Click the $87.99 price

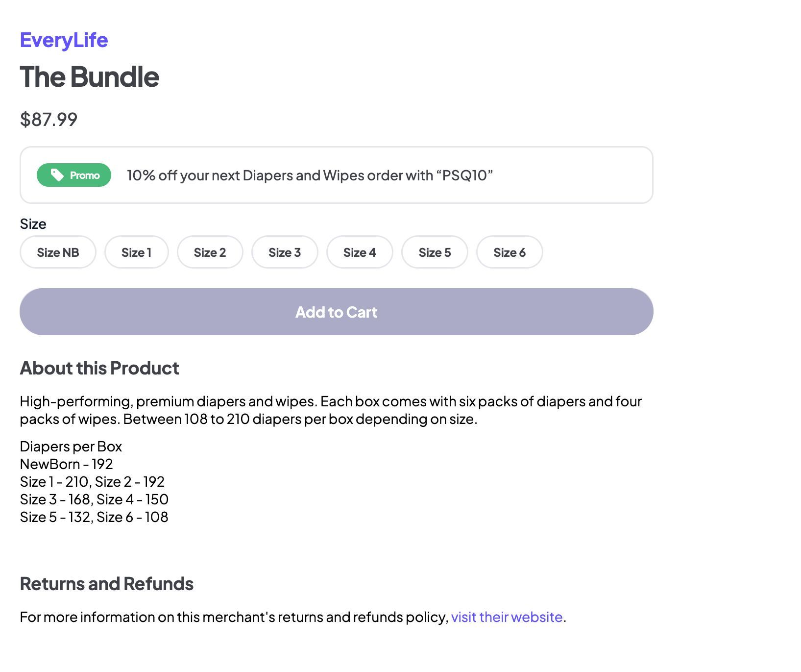pyautogui.click(x=49, y=119)
